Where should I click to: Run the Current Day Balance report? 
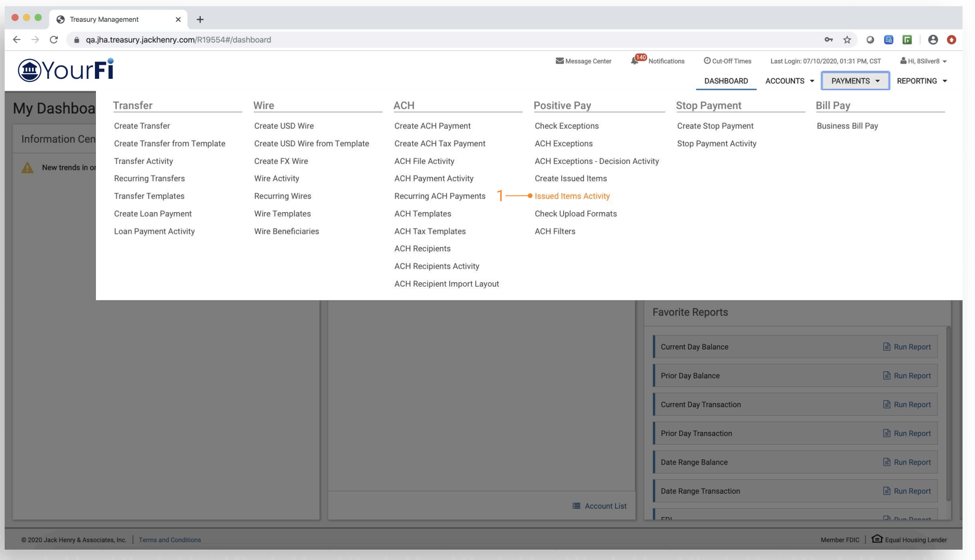click(x=907, y=347)
